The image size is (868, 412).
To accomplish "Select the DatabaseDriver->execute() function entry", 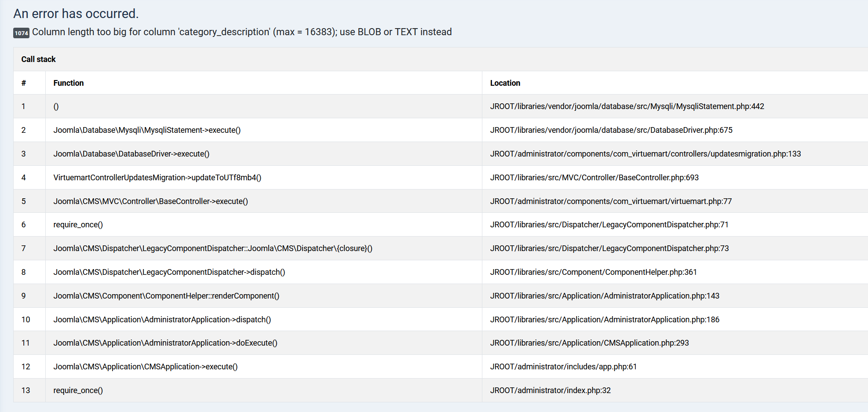I will point(131,154).
